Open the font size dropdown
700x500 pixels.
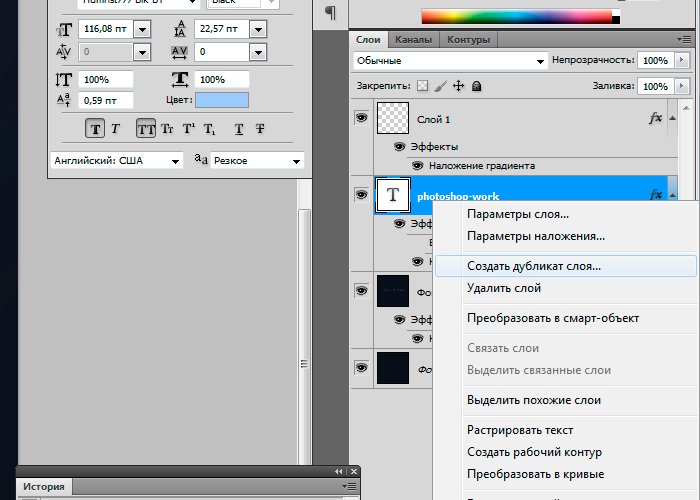click(140, 31)
